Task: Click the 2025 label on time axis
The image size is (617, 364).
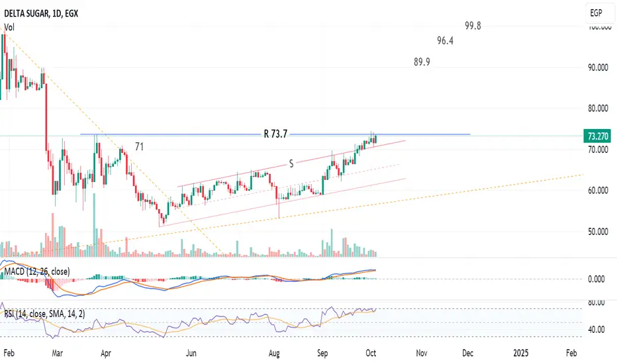Action: (x=521, y=353)
